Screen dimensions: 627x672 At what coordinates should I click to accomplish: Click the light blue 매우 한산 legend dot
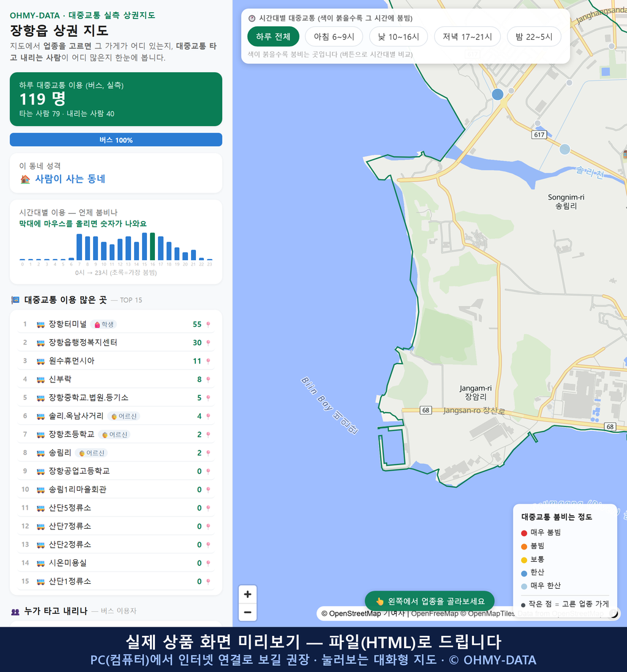(x=524, y=586)
